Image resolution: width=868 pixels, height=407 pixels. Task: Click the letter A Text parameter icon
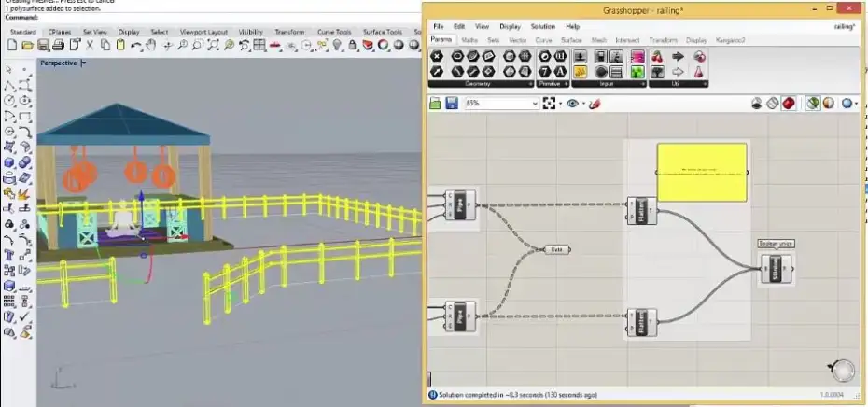click(x=560, y=72)
